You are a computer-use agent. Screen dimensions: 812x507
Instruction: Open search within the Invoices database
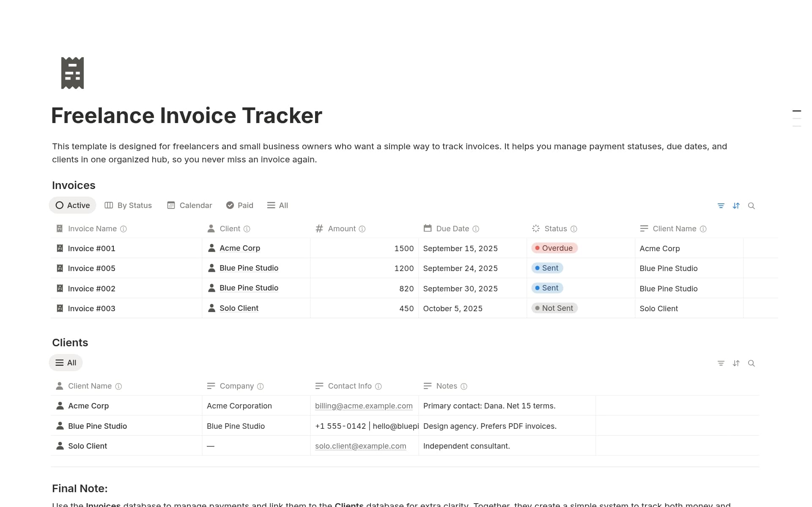coord(752,206)
